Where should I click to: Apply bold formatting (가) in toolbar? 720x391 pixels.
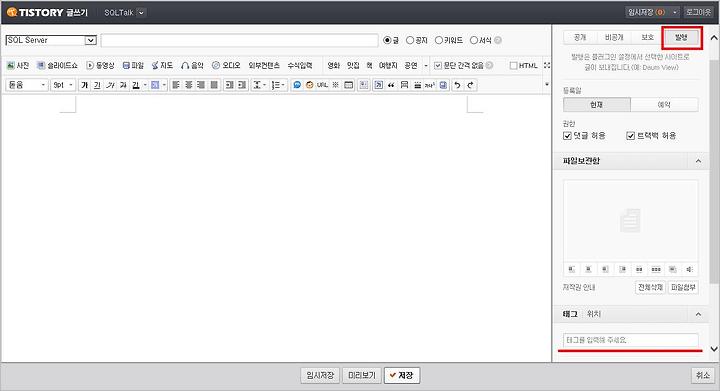84,85
